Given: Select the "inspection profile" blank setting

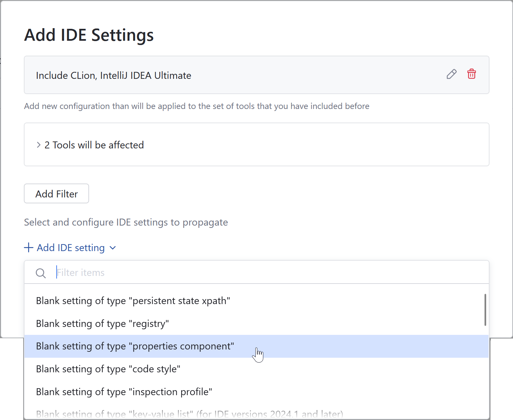Looking at the screenshot, I should pyautogui.click(x=124, y=392).
